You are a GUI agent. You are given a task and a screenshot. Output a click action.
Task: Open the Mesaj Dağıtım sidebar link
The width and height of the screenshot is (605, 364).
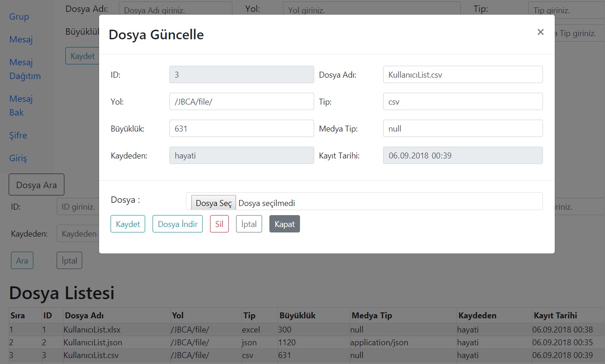click(x=25, y=69)
